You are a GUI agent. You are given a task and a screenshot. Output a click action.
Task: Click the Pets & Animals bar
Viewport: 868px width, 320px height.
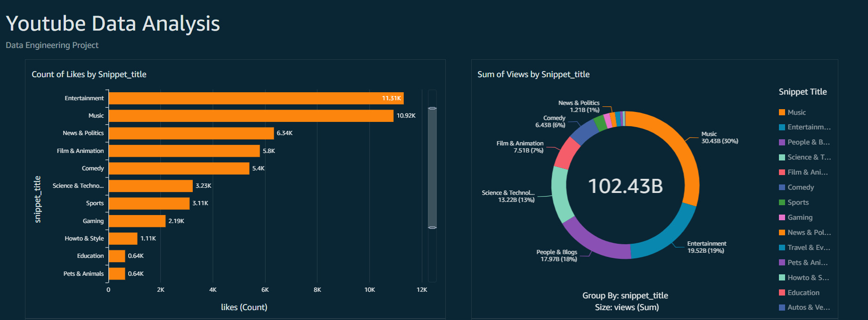[x=117, y=274]
